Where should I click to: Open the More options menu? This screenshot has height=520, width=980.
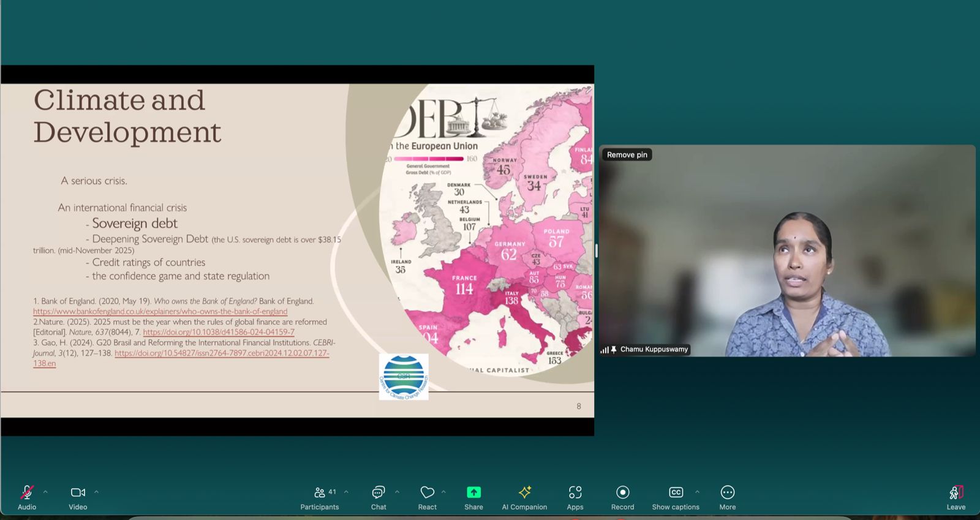[727, 492]
